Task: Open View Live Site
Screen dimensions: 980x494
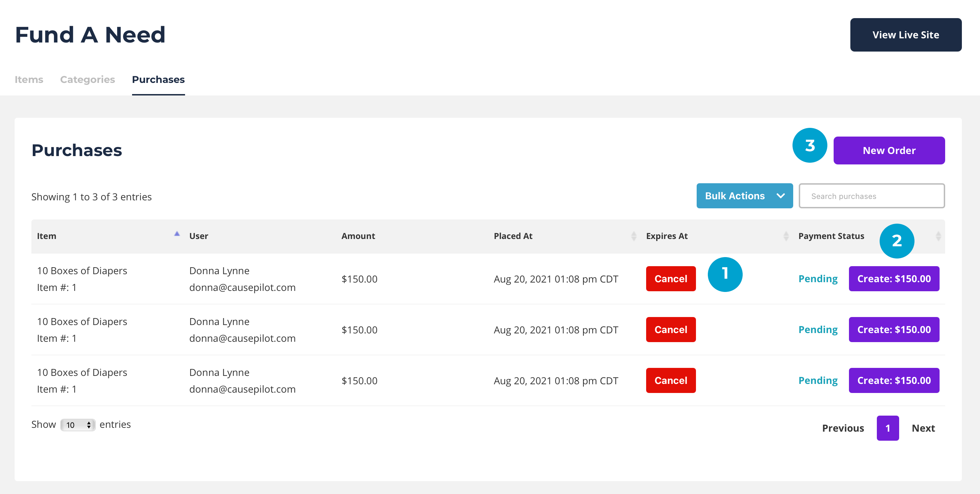Action: [x=905, y=35]
